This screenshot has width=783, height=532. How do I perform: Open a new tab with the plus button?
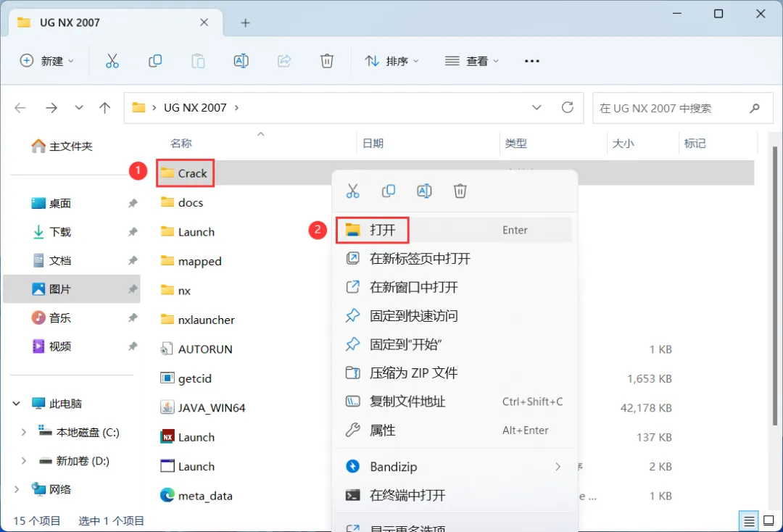point(245,23)
